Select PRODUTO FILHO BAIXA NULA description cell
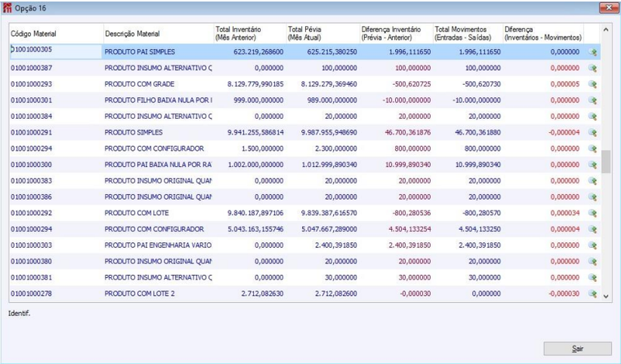Viewport: 621px width, 364px height. coord(158,101)
